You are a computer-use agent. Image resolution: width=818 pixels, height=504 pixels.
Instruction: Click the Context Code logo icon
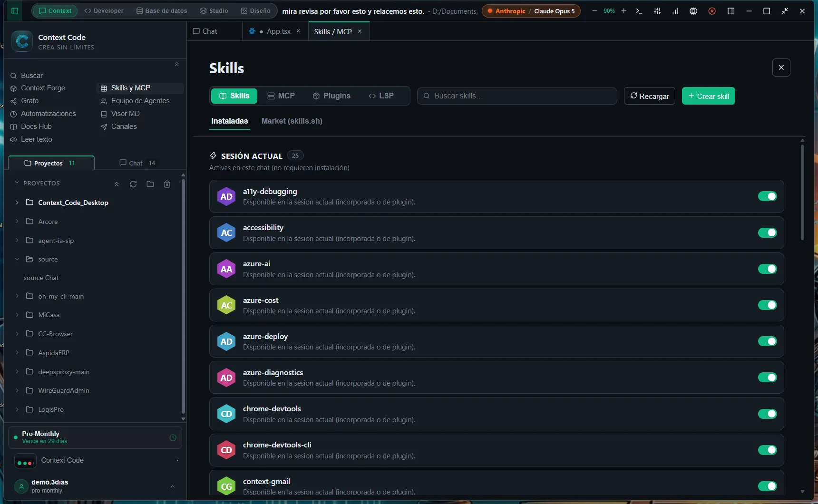(22, 41)
